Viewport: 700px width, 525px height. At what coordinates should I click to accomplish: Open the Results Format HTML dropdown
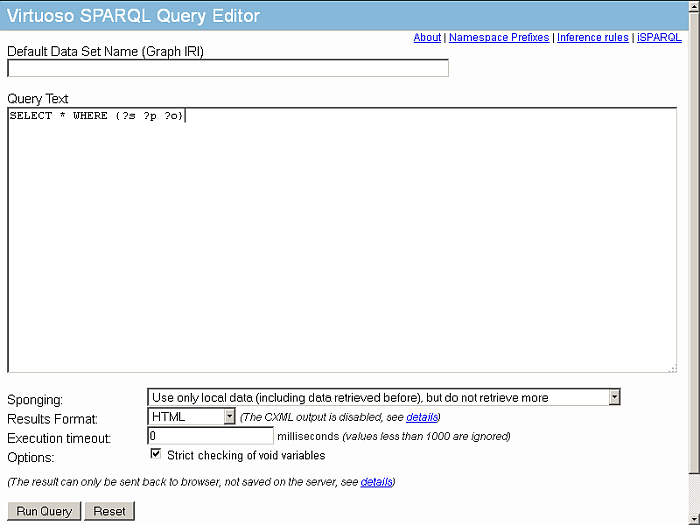pyautogui.click(x=191, y=417)
